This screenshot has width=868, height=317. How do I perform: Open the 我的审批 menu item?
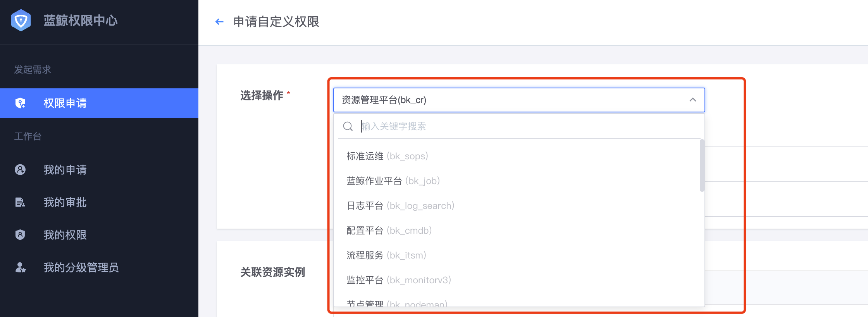(65, 202)
